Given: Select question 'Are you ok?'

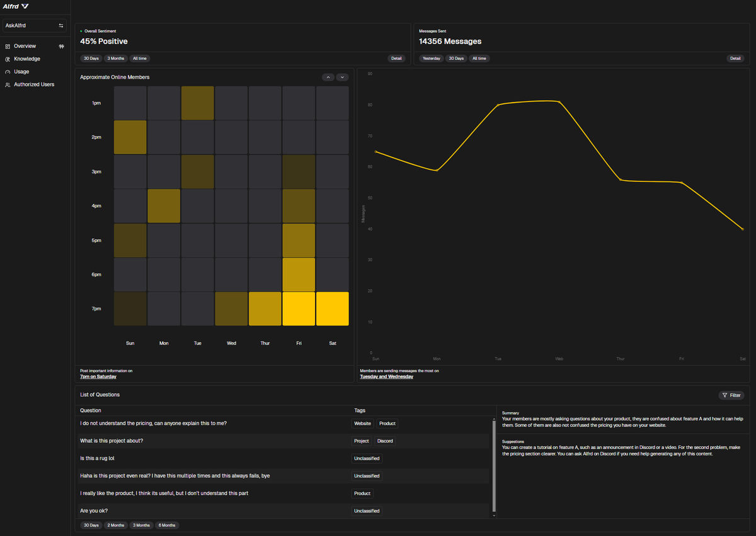Looking at the screenshot, I should (x=93, y=511).
